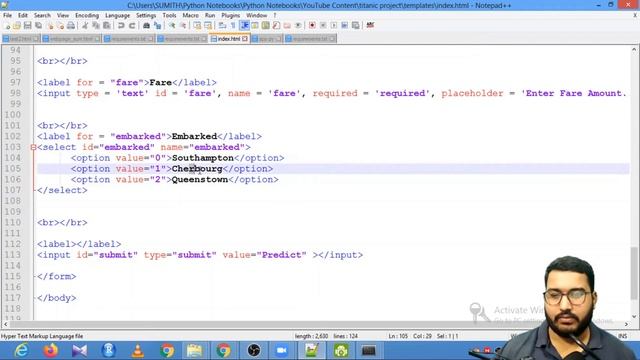Image resolution: width=640 pixels, height=360 pixels.
Task: Open the File menu
Action: click(7, 16)
